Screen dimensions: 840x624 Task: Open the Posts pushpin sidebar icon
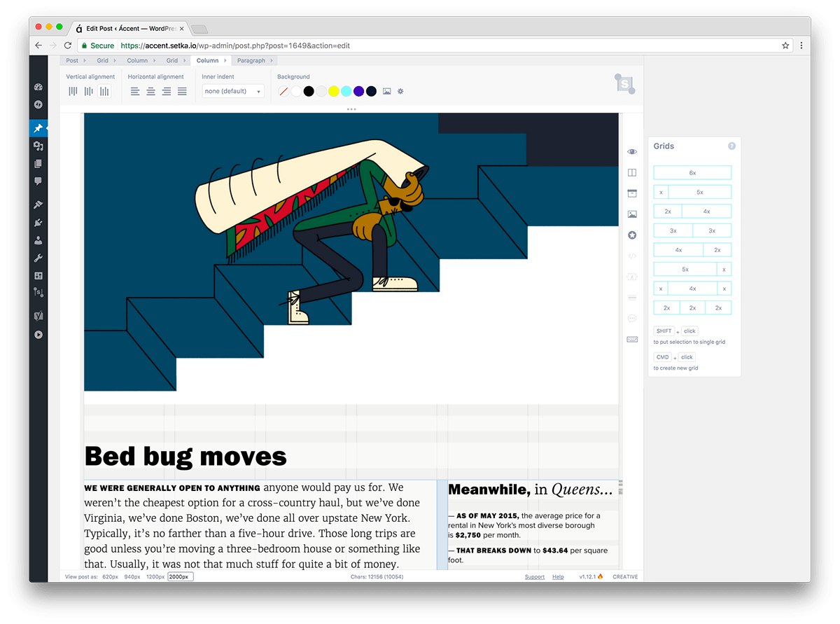38,128
